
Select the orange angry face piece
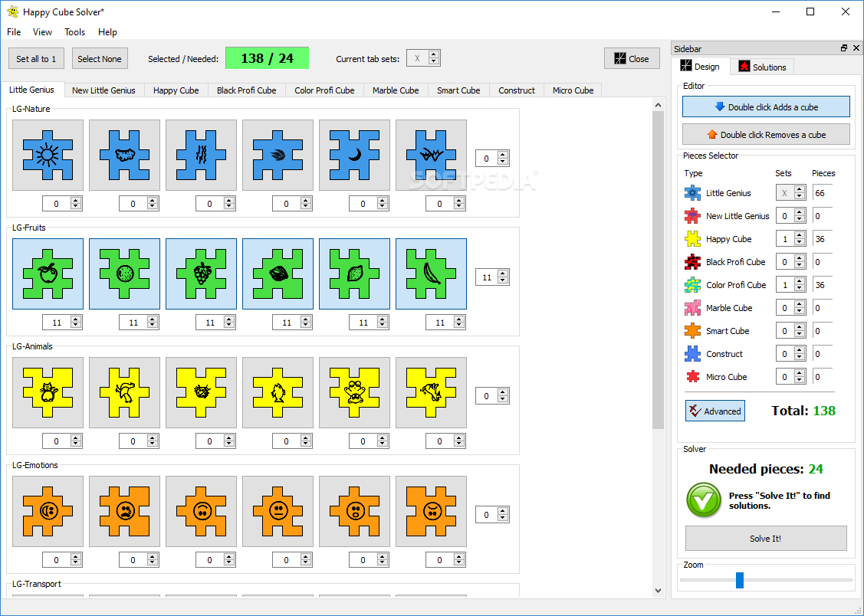[431, 511]
